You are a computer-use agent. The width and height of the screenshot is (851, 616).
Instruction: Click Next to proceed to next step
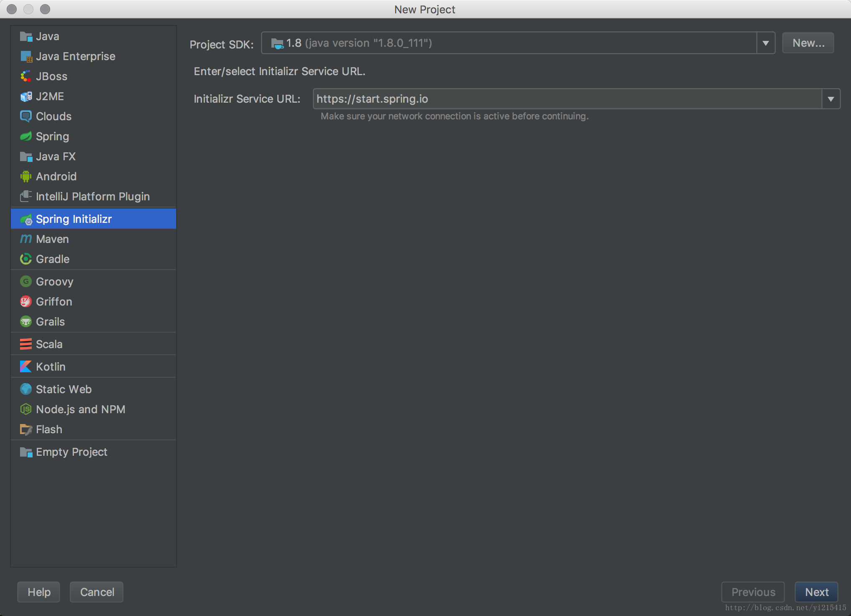(817, 591)
